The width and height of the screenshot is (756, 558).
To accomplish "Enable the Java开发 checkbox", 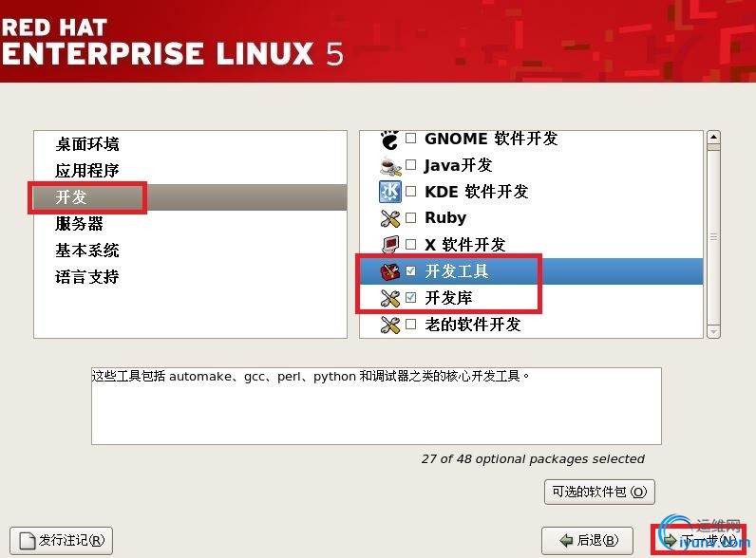I will click(411, 165).
